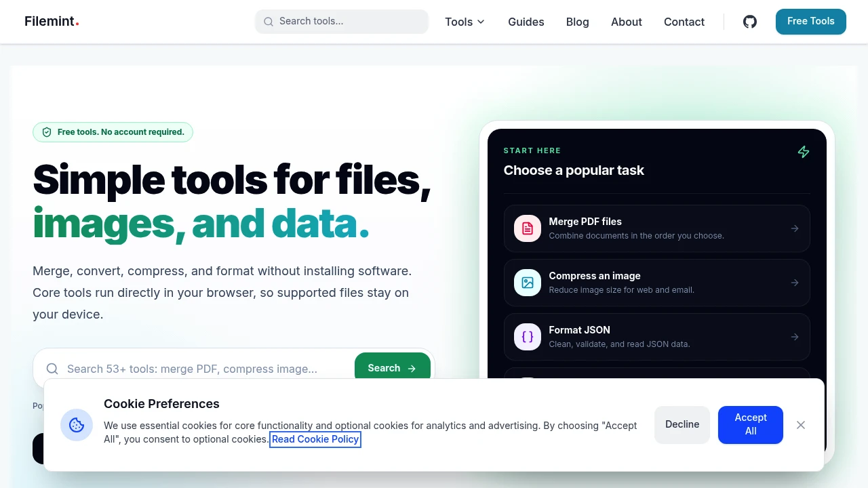Click the 'Choose a popular task' heading
868x488 pixels.
click(574, 170)
